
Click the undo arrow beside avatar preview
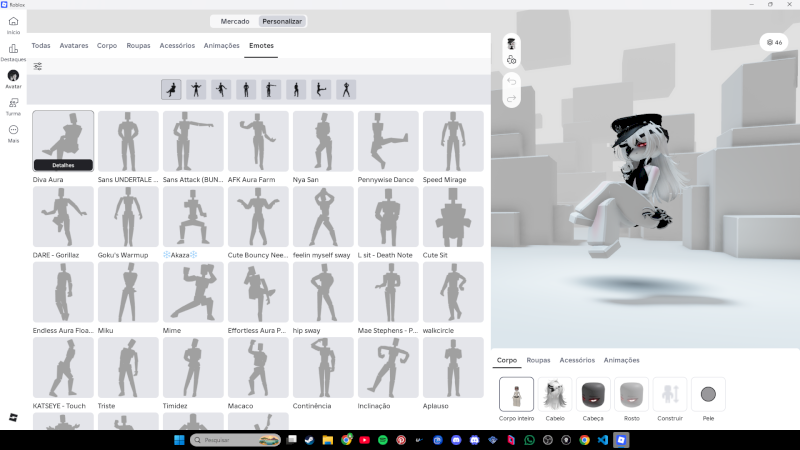(511, 81)
